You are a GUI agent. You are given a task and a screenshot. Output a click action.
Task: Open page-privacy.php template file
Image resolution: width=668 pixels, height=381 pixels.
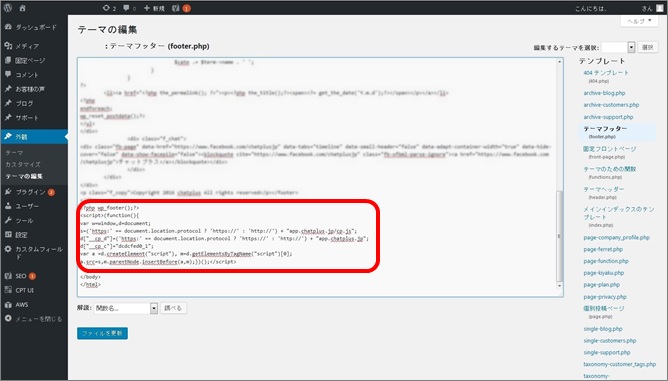click(x=605, y=297)
